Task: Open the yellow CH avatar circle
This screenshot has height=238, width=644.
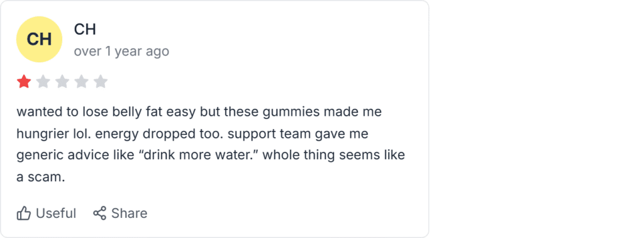Action: click(x=39, y=40)
